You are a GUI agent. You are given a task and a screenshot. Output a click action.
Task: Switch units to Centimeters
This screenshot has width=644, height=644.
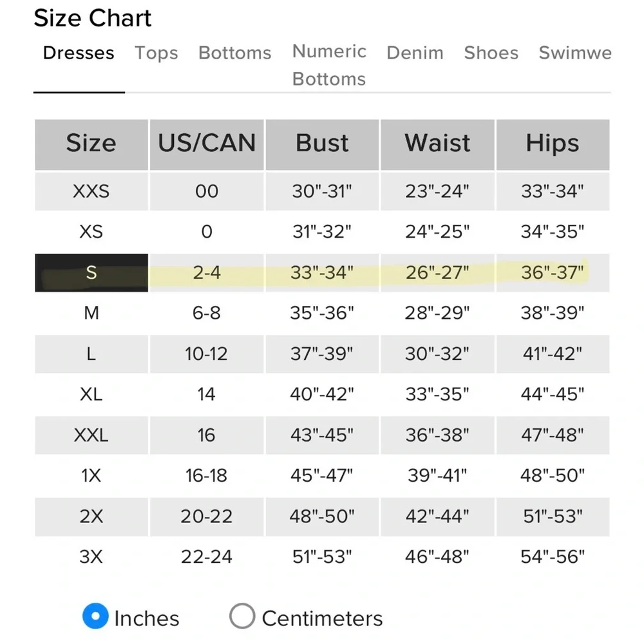click(242, 617)
